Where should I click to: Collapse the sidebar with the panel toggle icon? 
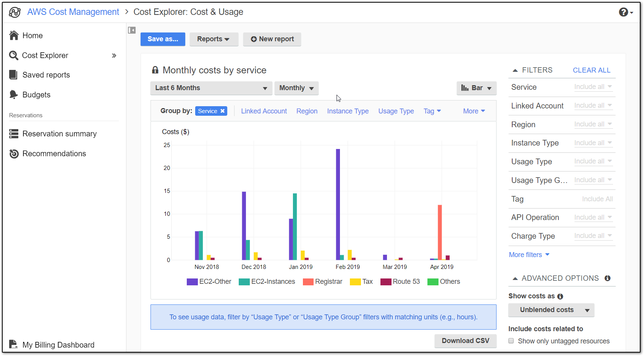[132, 30]
